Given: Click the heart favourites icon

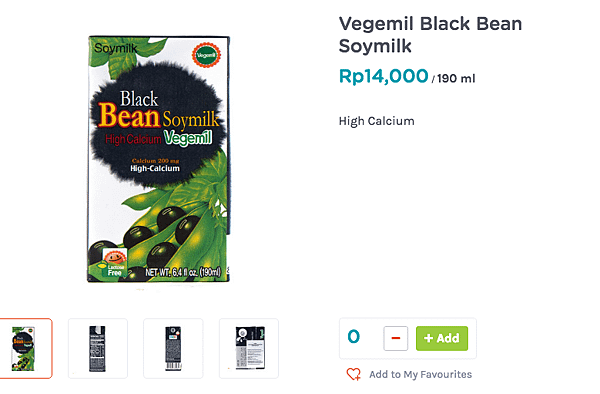Looking at the screenshot, I should pyautogui.click(x=354, y=374).
